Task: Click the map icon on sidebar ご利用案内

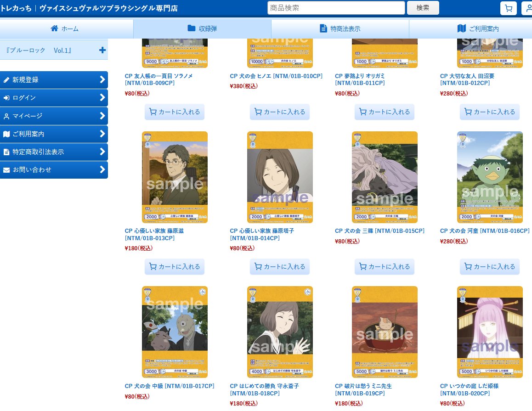Action: click(x=6, y=134)
